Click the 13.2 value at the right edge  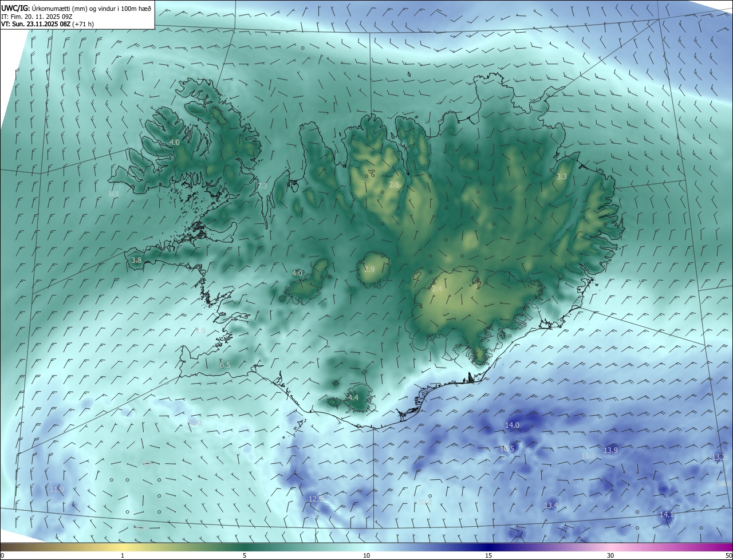click(719, 458)
